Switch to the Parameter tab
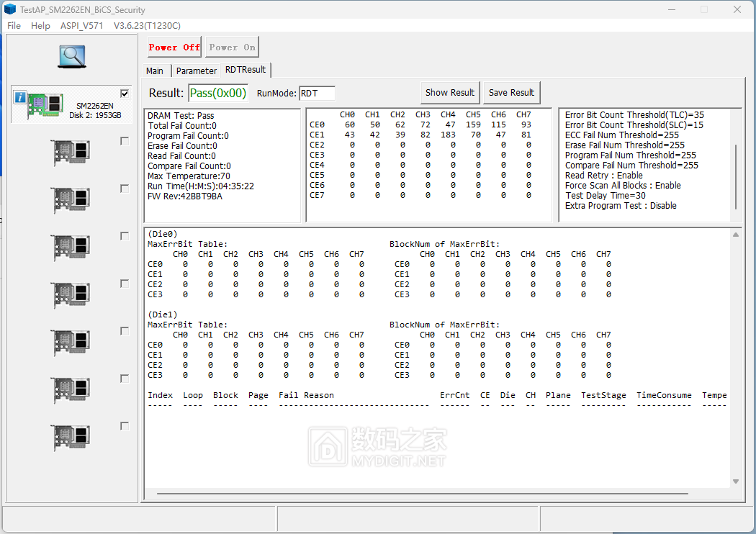Screen dimensions: 756x534 (196, 71)
